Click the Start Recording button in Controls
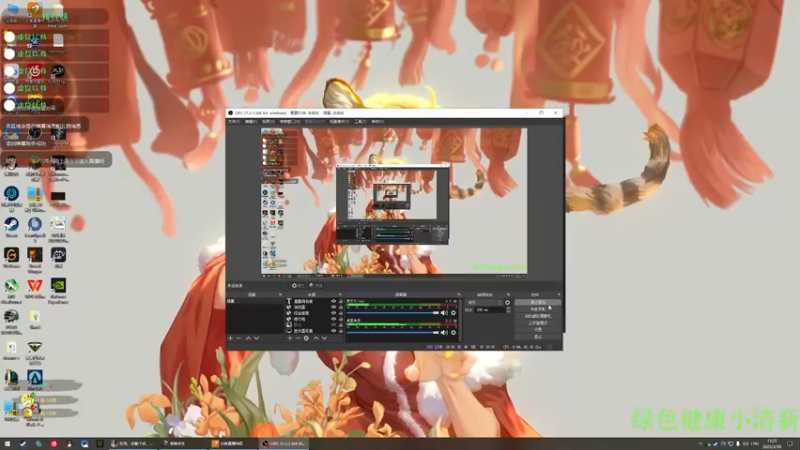 coord(538,309)
